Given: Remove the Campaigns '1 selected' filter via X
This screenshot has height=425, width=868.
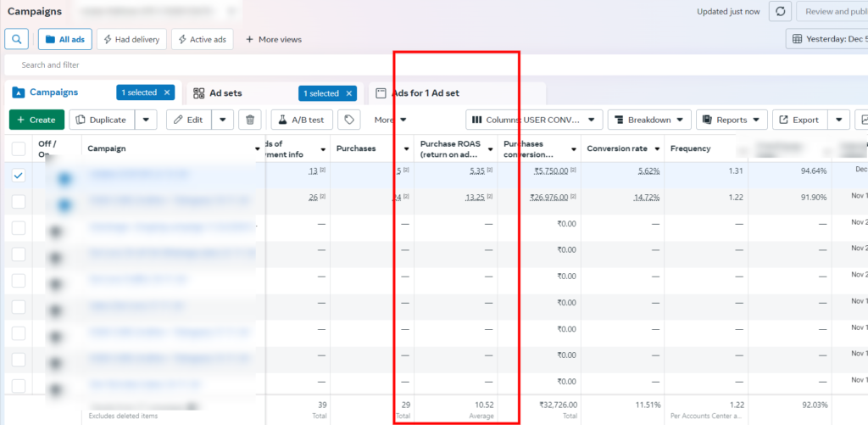Looking at the screenshot, I should point(167,92).
